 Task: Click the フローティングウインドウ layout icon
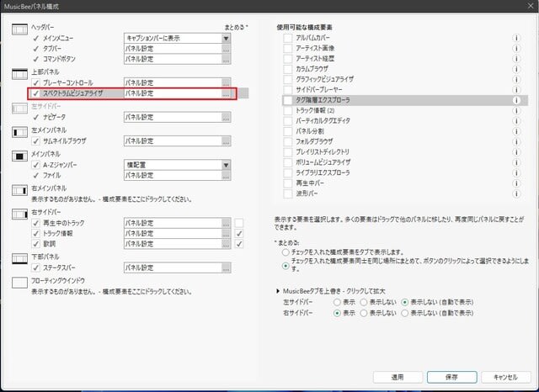19,283
